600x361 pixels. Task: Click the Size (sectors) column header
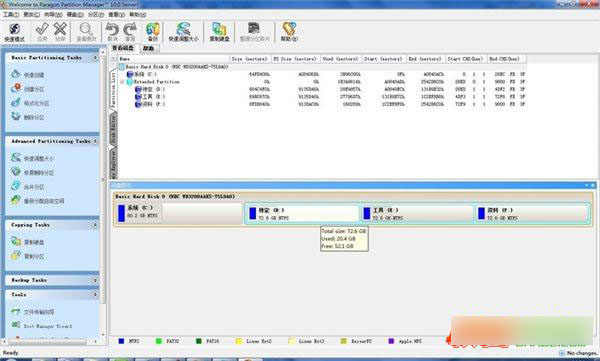(250, 59)
